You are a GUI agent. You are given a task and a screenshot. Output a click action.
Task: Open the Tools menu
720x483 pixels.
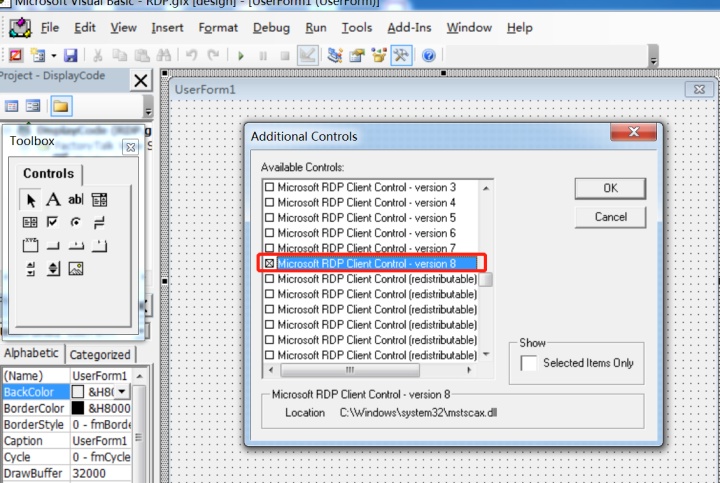coord(357,28)
